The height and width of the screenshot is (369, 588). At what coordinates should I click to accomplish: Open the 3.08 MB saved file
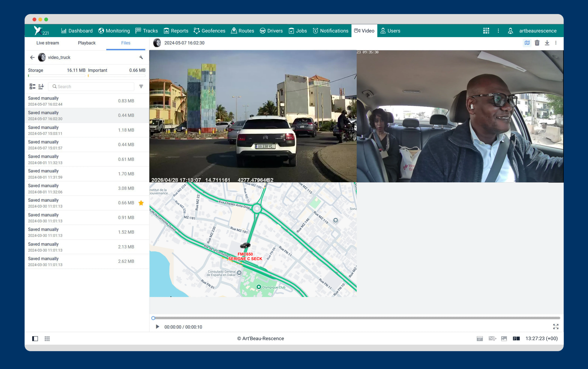87,188
